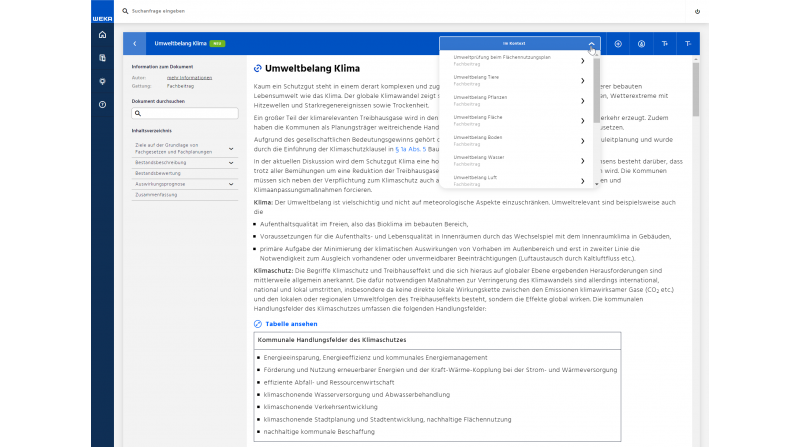This screenshot has width=800, height=447.
Task: Increase text size with T+ icon
Action: 665,44
